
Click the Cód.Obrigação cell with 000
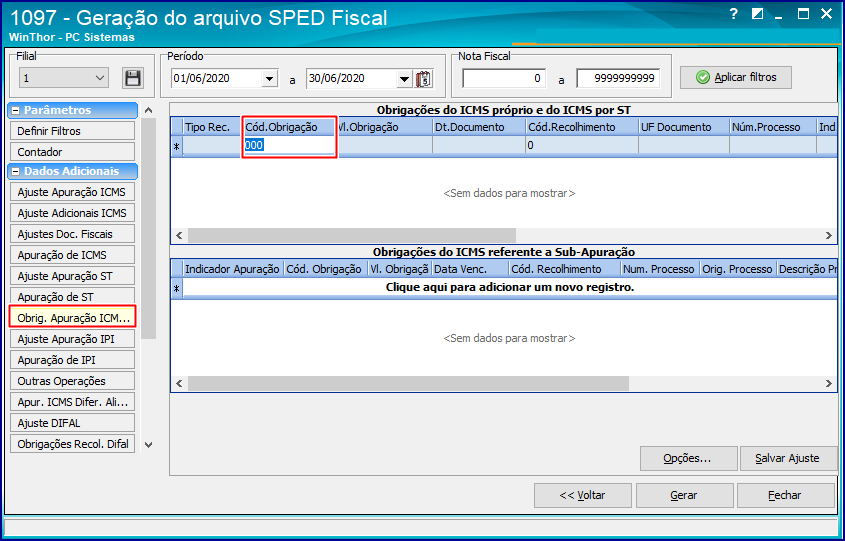click(289, 145)
